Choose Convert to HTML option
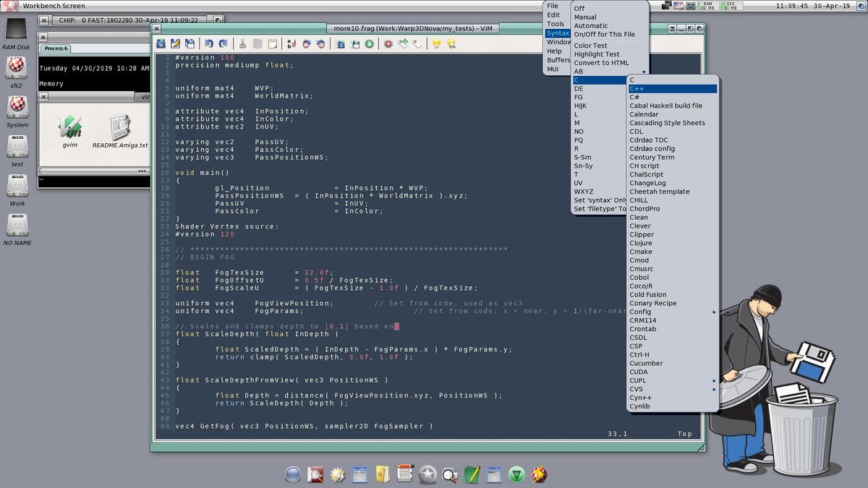 pos(601,63)
